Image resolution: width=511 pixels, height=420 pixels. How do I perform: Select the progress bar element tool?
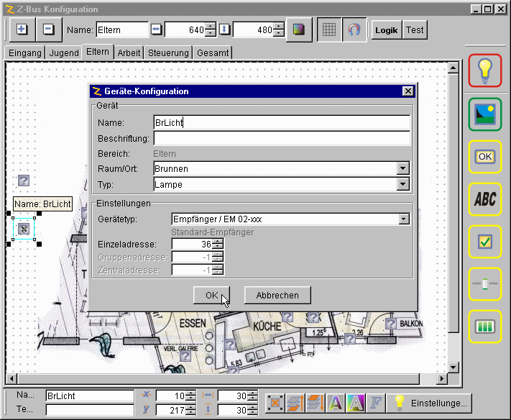485,327
